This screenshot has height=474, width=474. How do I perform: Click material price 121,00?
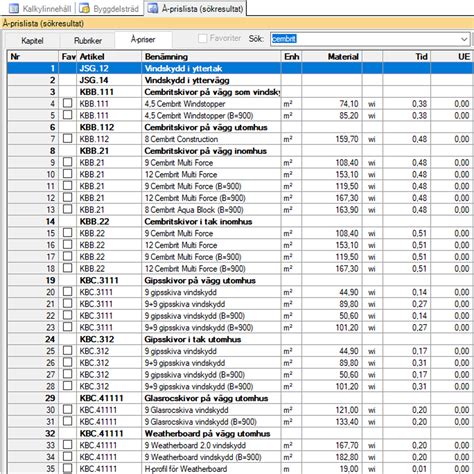pos(347,410)
